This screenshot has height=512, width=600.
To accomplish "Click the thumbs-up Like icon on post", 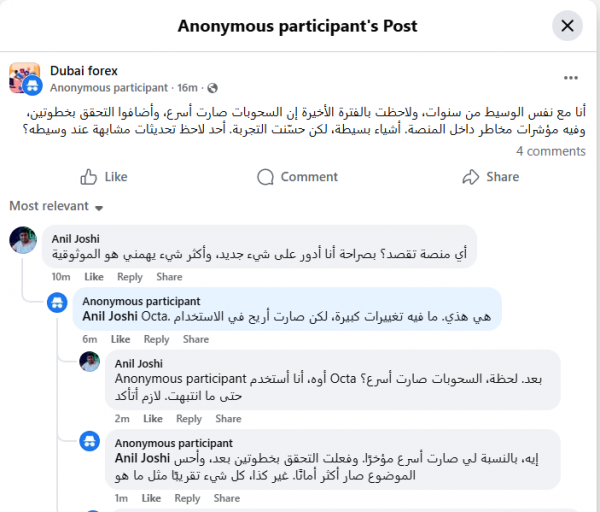I will tap(88, 177).
